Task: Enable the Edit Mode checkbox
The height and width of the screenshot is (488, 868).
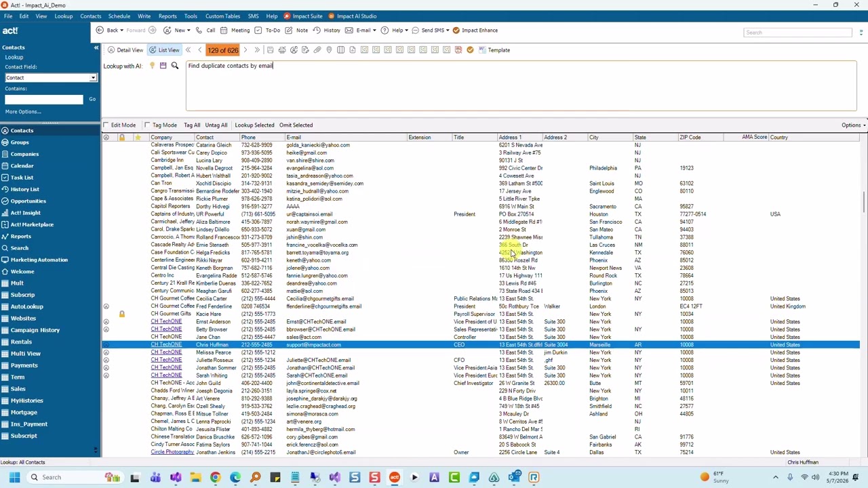Action: (106, 125)
